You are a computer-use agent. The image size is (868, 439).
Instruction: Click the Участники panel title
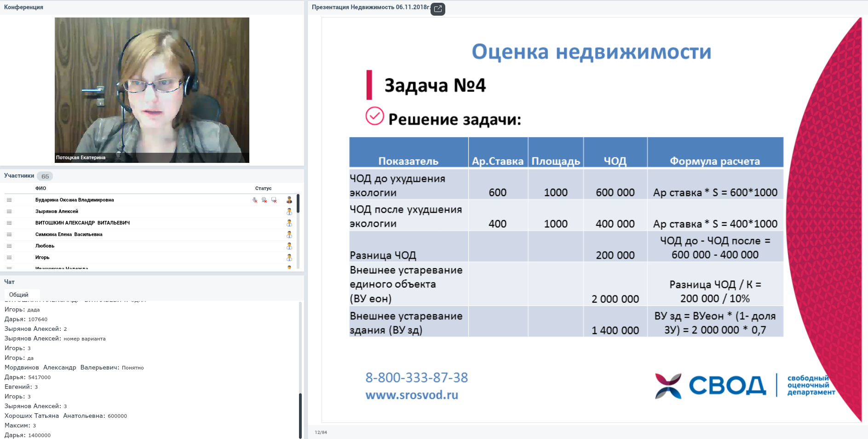pyautogui.click(x=19, y=175)
